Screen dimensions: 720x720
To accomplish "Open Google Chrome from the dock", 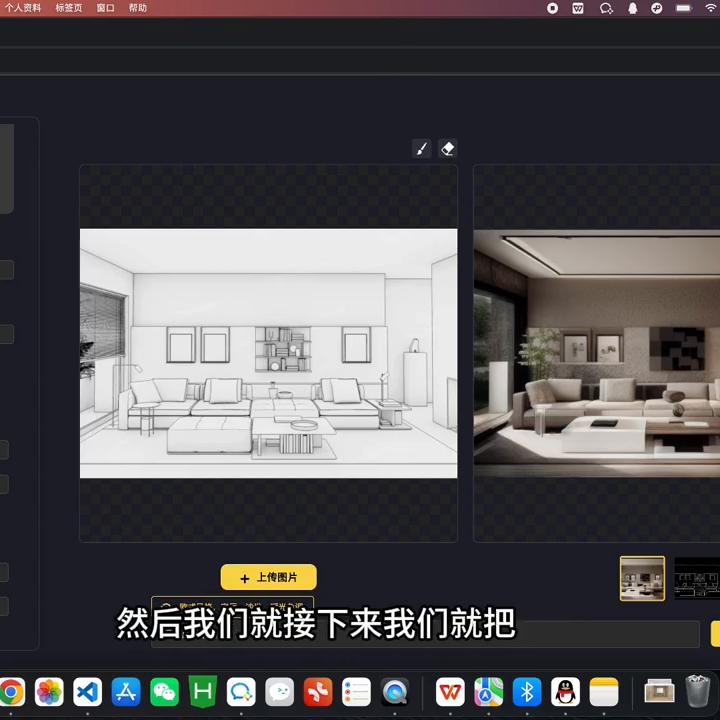I will [11, 692].
